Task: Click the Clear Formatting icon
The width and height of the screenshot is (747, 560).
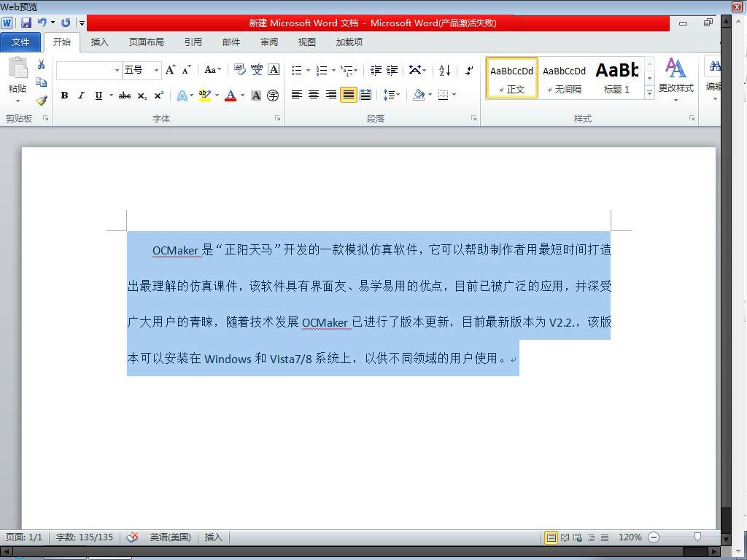Action: (239, 70)
